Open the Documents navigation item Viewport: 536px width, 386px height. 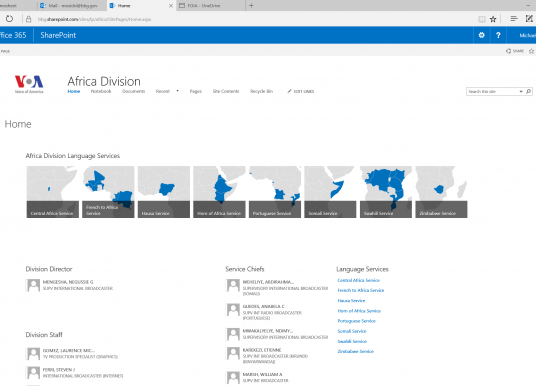pos(133,91)
